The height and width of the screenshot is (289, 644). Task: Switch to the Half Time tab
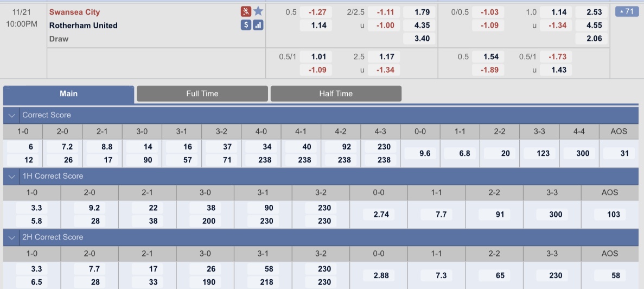click(336, 94)
